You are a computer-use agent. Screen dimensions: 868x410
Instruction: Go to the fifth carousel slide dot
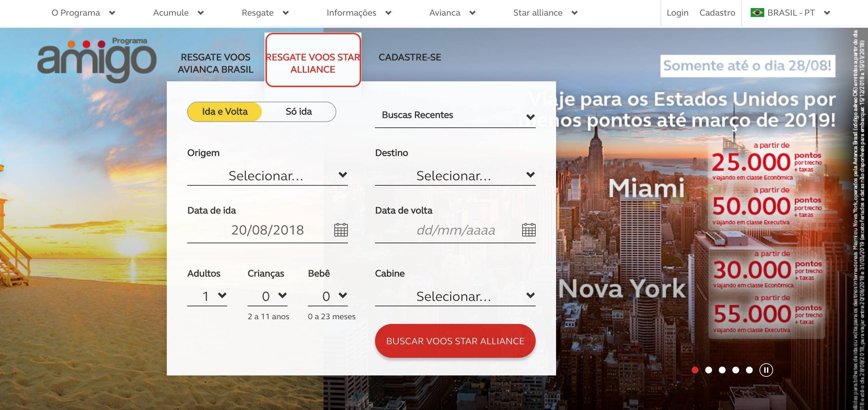click(749, 370)
